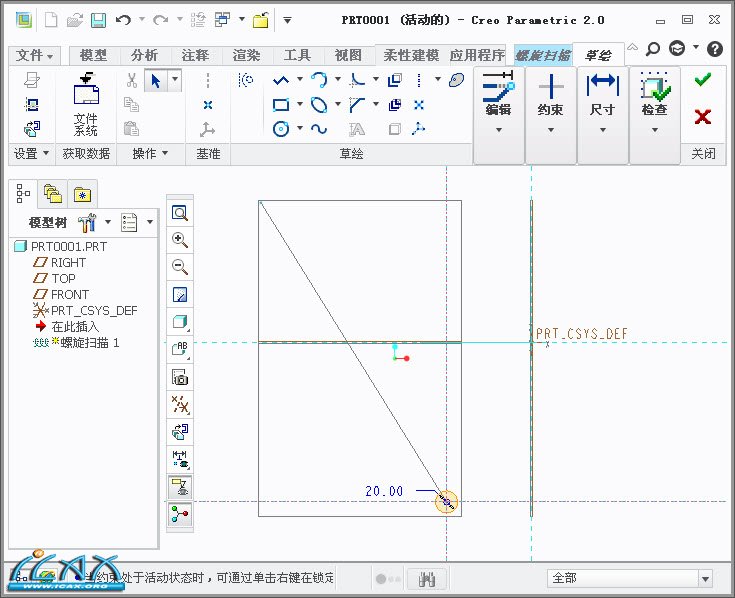
Task: Switch to the 模型 tab
Action: tap(93, 56)
